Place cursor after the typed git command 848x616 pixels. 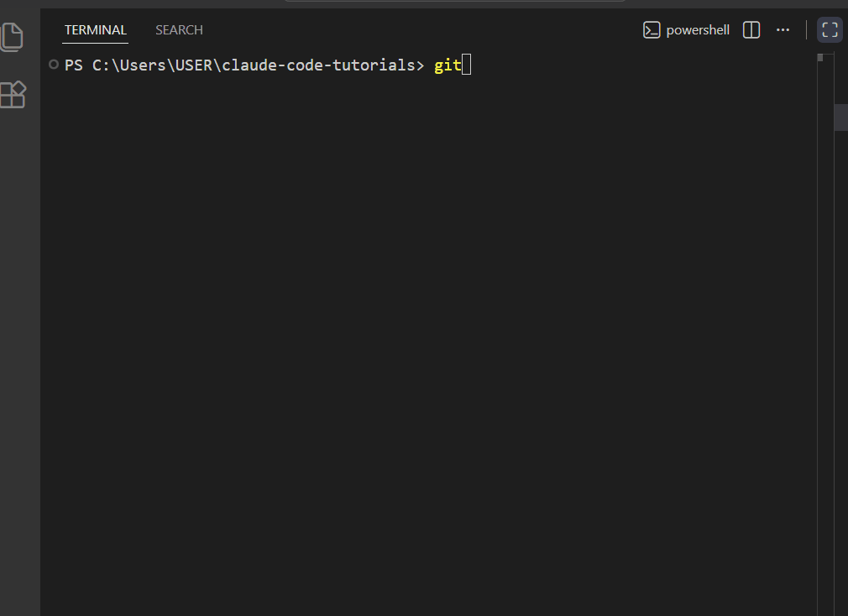coord(466,64)
